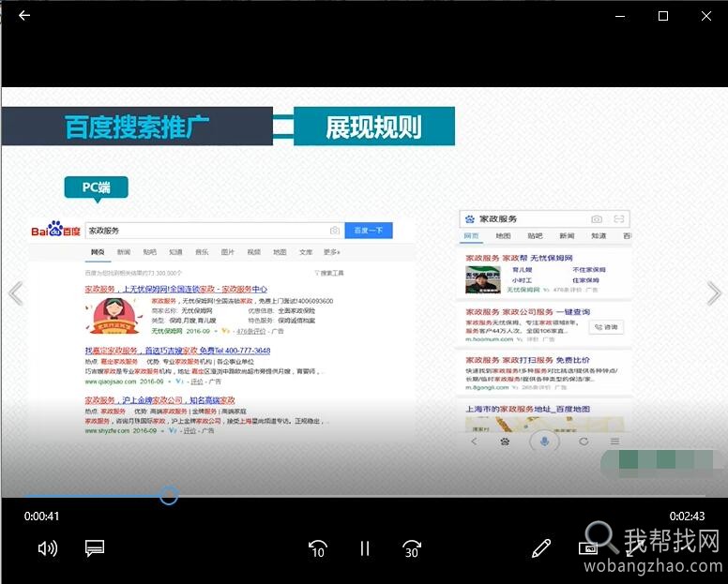
Task: Click the cartoon housekeeper thumbnail
Action: point(114,315)
